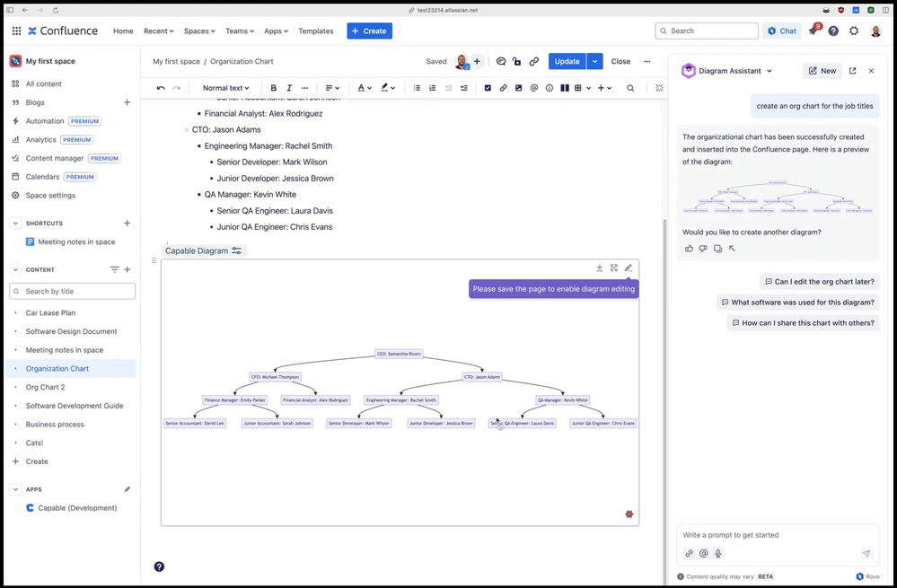Switch agents via Diagram Assistant dropdown
Viewport: 897px width, 588px height.
pyautogui.click(x=769, y=71)
